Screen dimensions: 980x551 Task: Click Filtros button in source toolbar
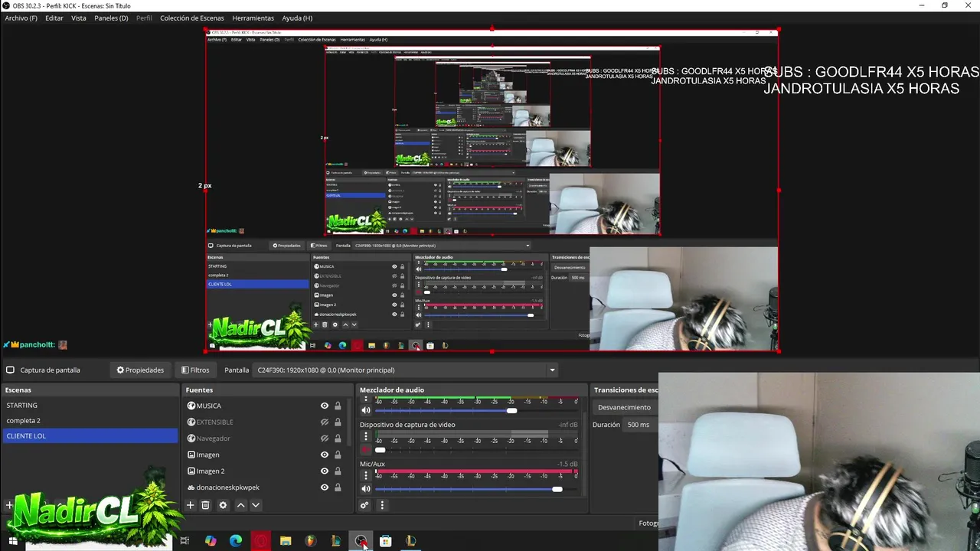195,370
